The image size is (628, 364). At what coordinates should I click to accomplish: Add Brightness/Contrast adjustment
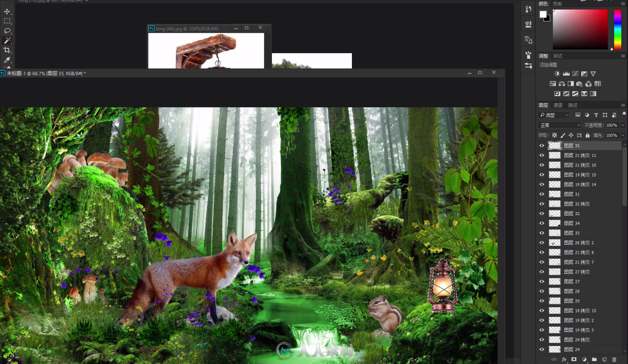coord(557,74)
